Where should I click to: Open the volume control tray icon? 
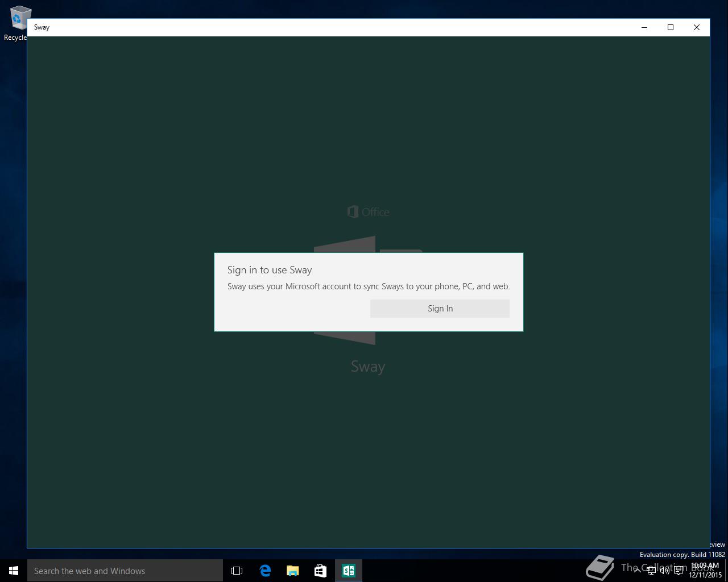665,570
